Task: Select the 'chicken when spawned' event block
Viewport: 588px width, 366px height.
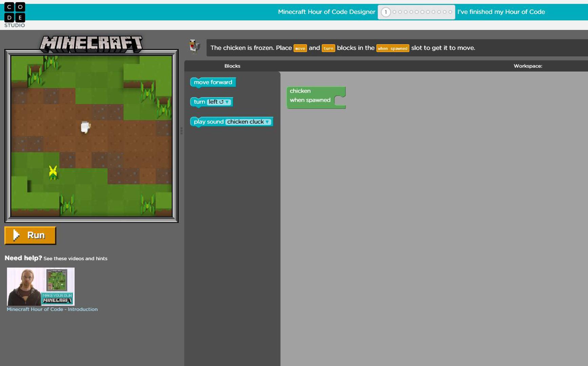Action: [x=310, y=96]
